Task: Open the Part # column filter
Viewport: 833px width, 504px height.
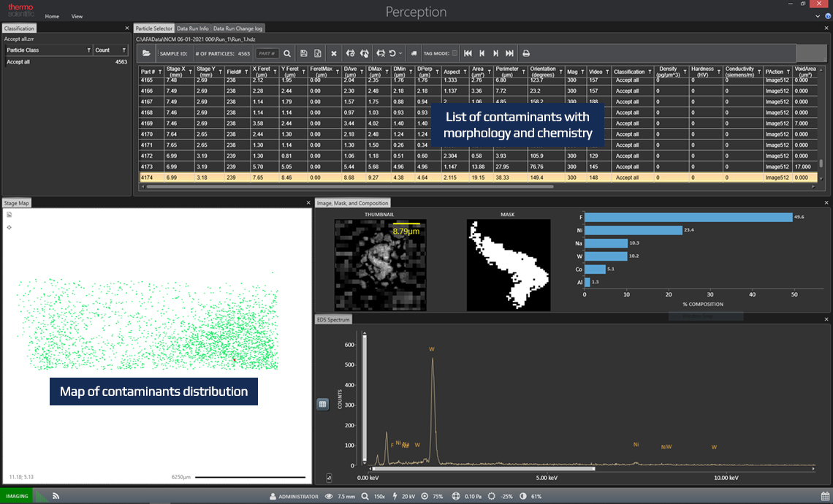Action: click(160, 72)
